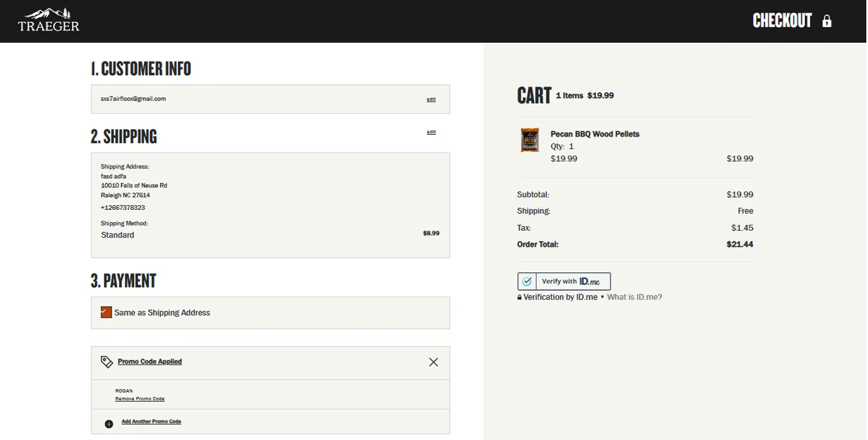Edit the shipping section
This screenshot has width=868, height=440.
pyautogui.click(x=431, y=132)
